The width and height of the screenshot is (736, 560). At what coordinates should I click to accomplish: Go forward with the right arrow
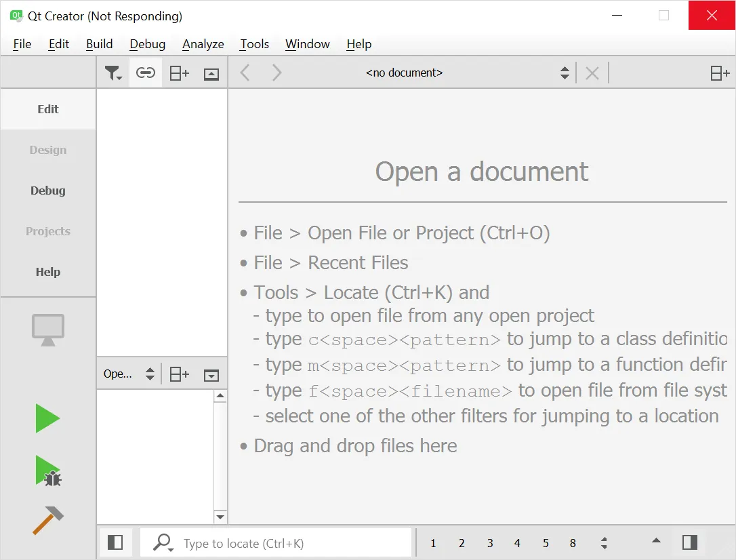click(277, 73)
